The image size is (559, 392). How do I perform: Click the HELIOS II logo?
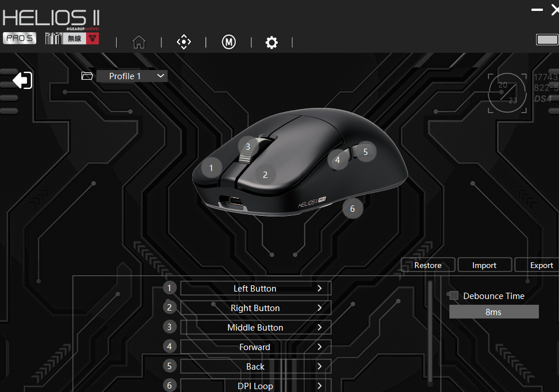pyautogui.click(x=51, y=18)
